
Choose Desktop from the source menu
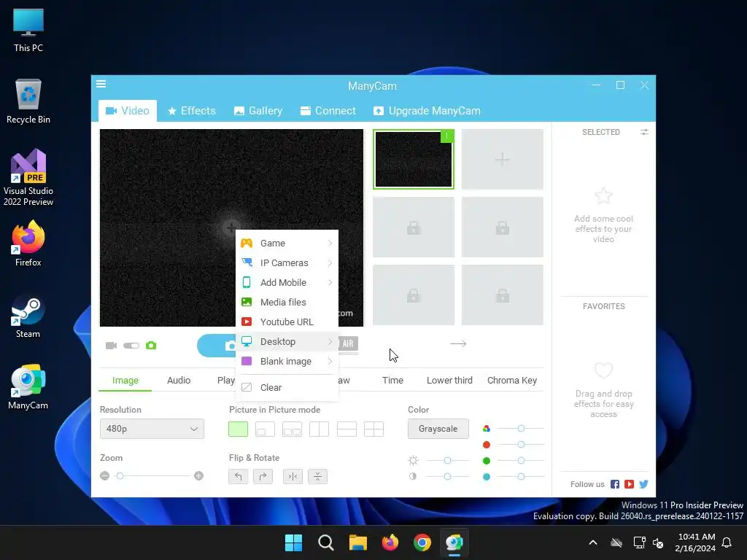(287, 341)
